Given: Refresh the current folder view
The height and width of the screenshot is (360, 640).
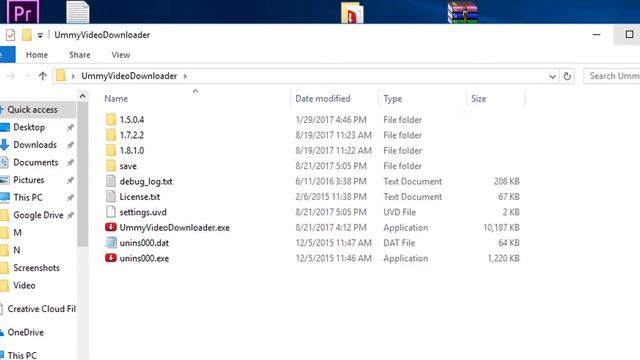Looking at the screenshot, I should 567,76.
